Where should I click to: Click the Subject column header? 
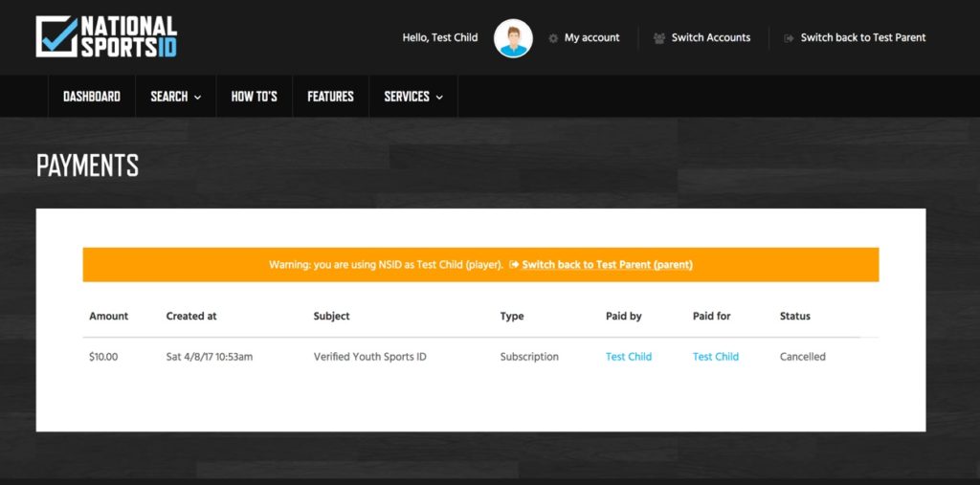click(x=332, y=317)
